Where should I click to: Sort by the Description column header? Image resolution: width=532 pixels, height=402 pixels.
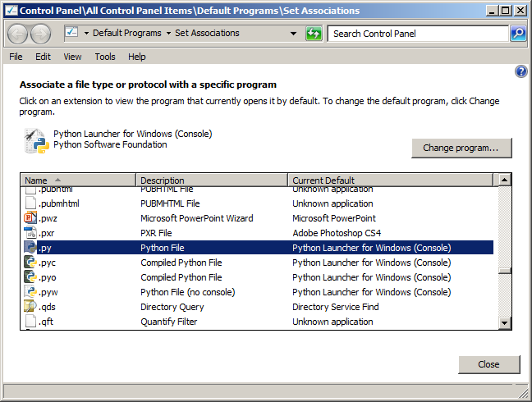coord(212,180)
